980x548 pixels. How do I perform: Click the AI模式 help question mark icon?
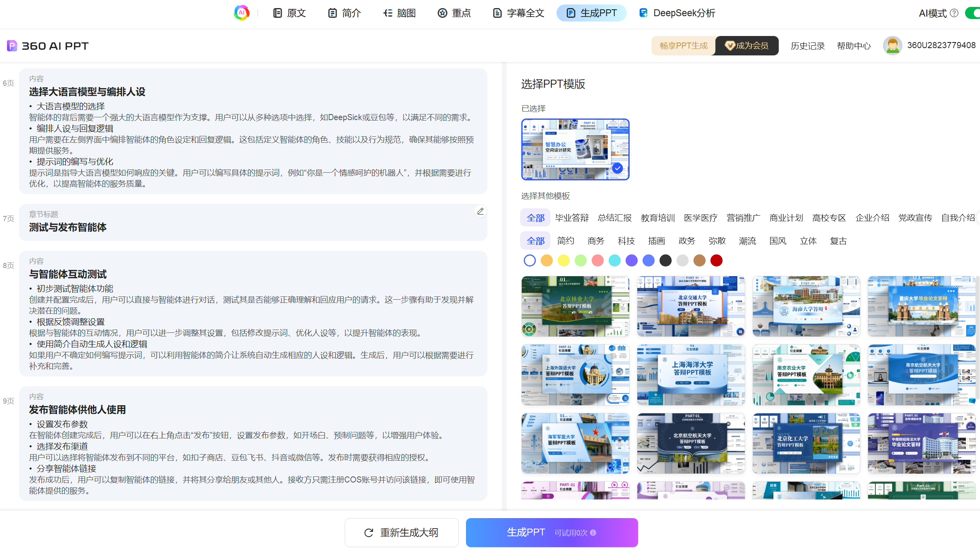click(954, 13)
